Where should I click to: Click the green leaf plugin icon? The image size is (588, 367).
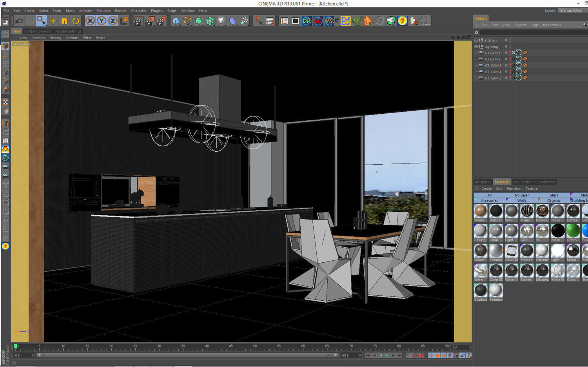357,21
